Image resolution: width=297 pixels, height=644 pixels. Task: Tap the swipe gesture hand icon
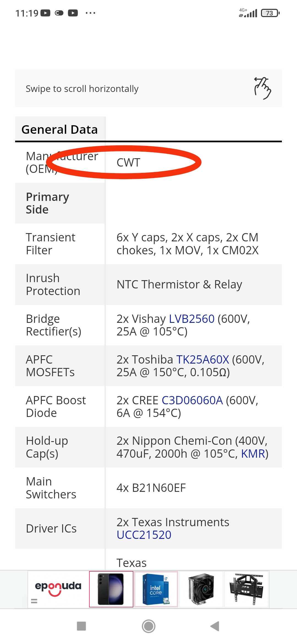262,88
